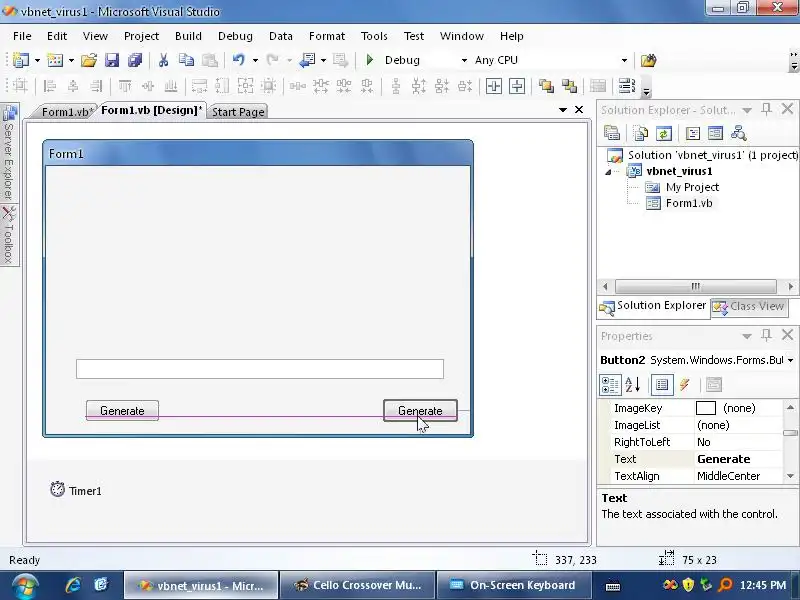Click the Properties grid scroll down arrow
The height and width of the screenshot is (600, 800).
click(x=790, y=476)
